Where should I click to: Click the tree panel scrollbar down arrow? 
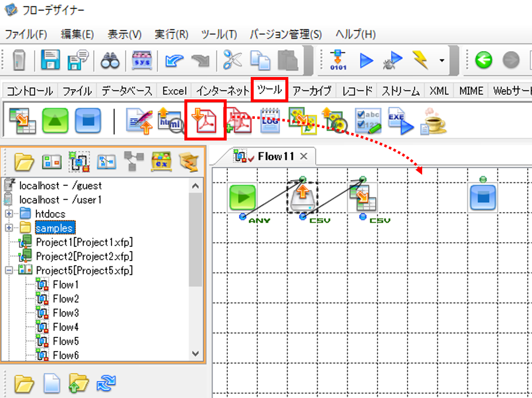tap(195, 353)
